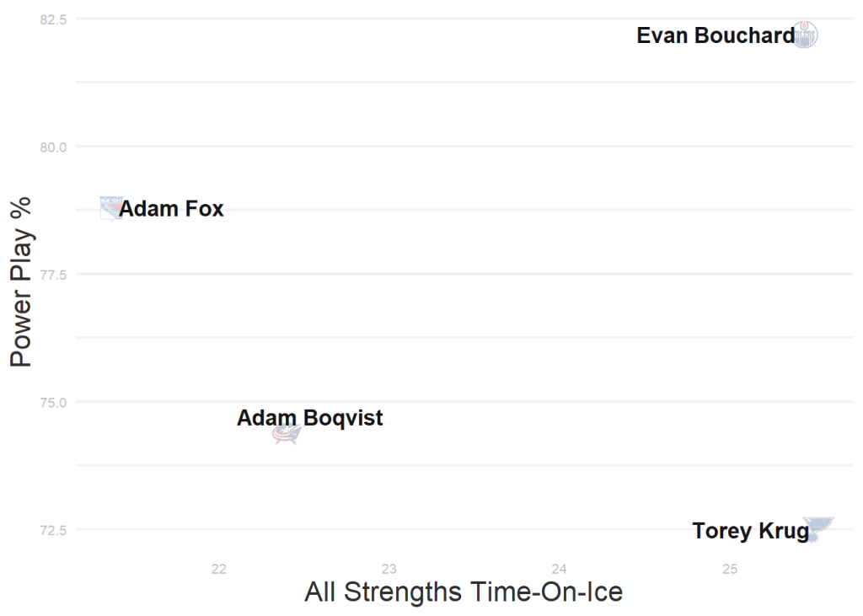Select the 25 x-axis tick label
Screen dimensions: 863x616
tap(730, 570)
